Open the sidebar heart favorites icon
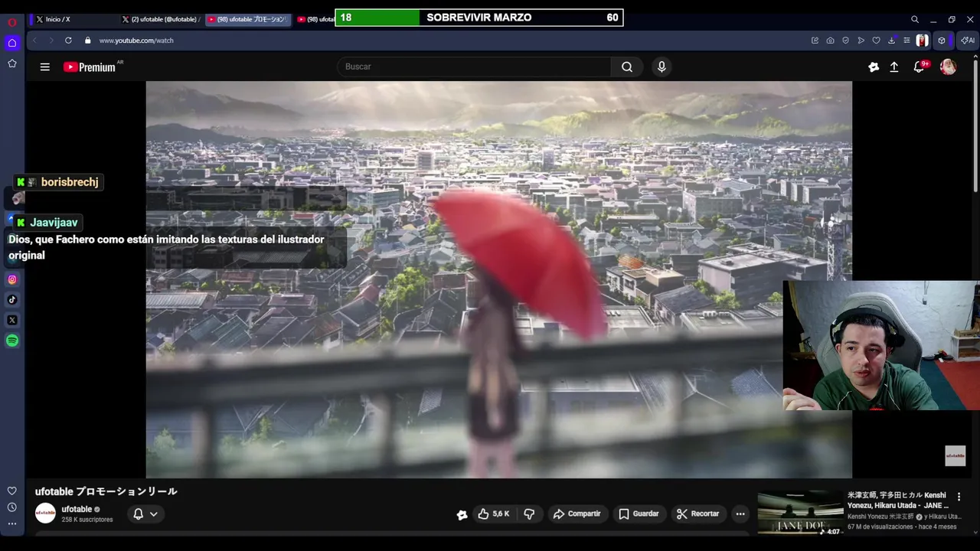The image size is (980, 551). click(11, 491)
